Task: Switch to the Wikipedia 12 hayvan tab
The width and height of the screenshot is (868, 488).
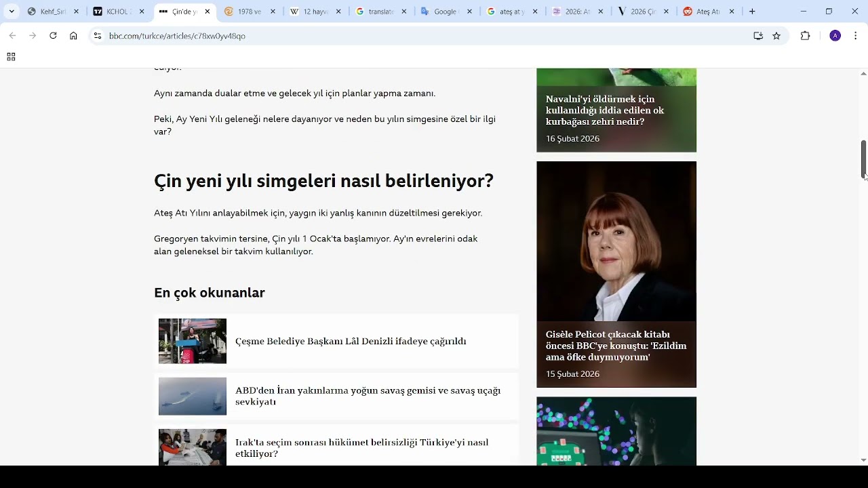Action: [314, 12]
